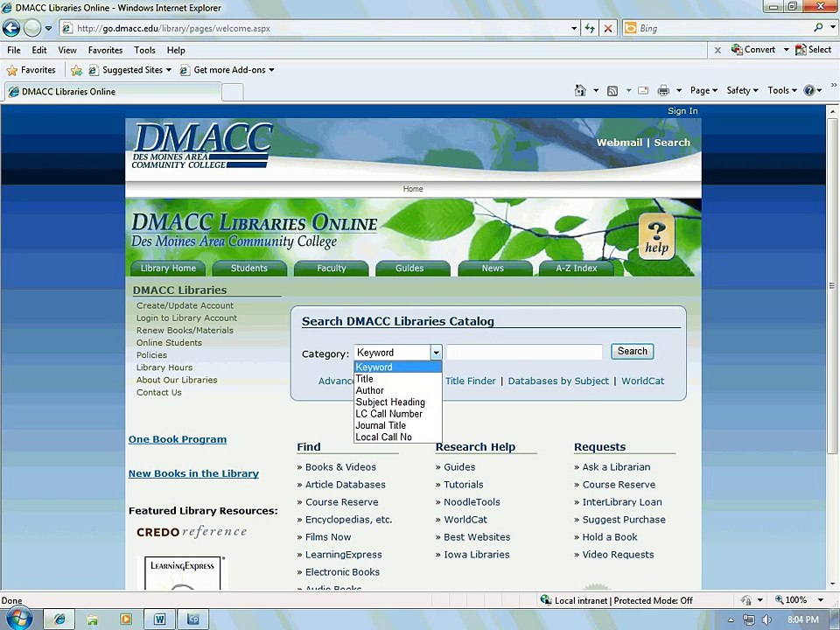Click the DMACC college logo

click(202, 145)
